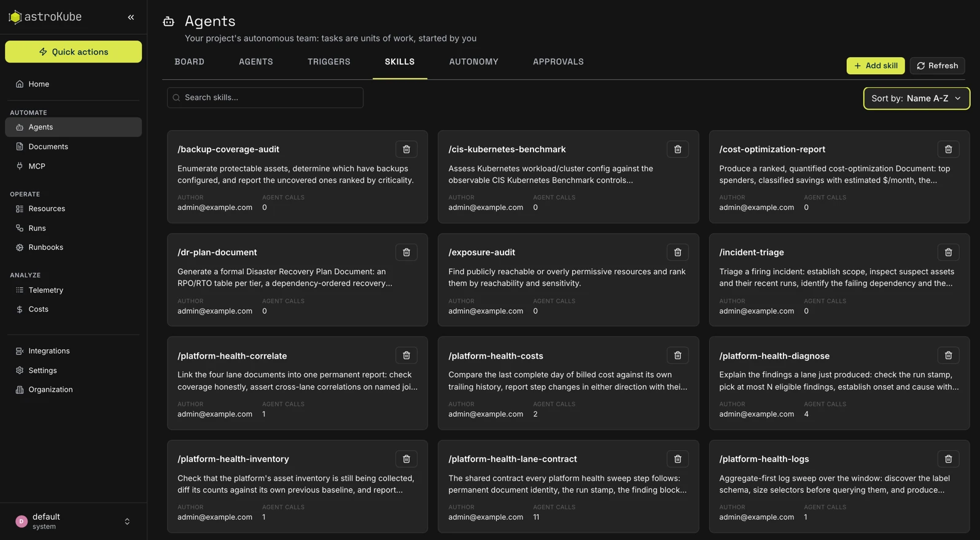Open the /exposure-audit skill title
Viewport: 980px width, 540px height.
(481, 252)
